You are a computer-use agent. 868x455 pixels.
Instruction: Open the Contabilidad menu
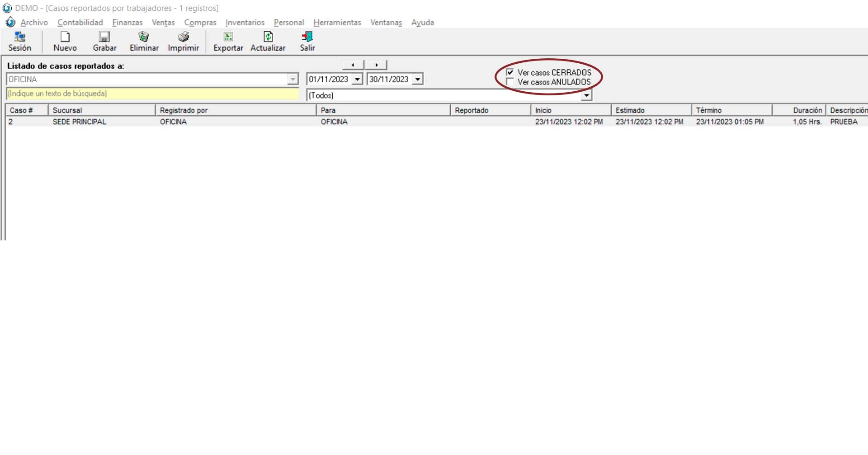(x=80, y=23)
